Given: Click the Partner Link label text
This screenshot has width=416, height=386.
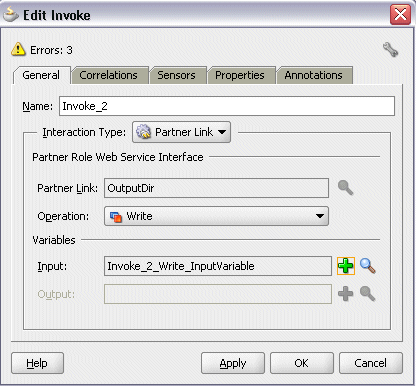Looking at the screenshot, I should pyautogui.click(x=68, y=188).
